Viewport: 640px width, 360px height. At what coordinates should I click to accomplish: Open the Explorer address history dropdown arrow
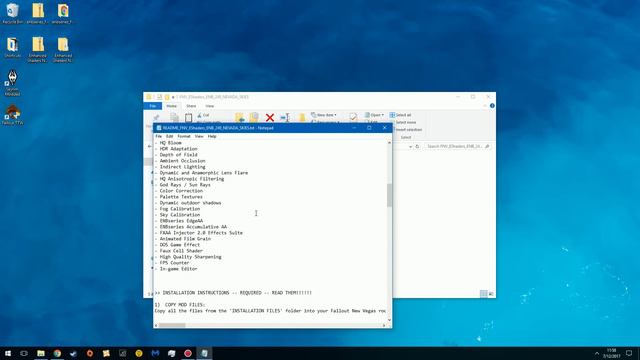(x=410, y=147)
